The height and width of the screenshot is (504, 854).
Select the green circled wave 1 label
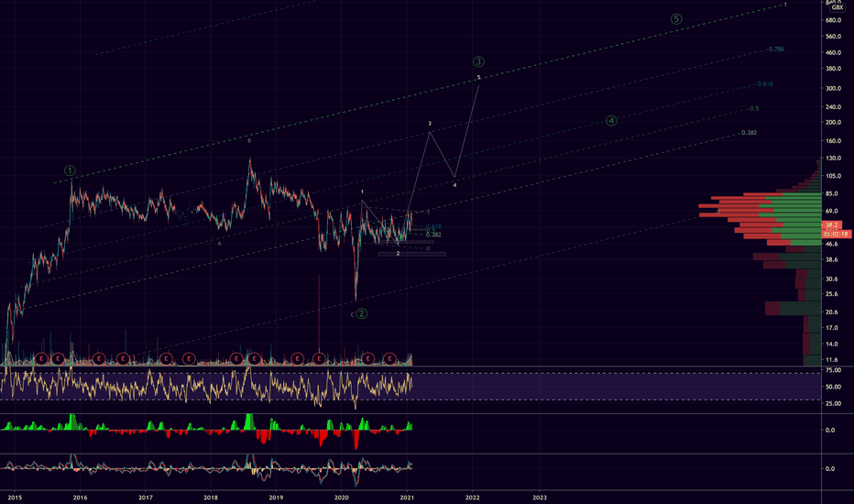pos(70,170)
